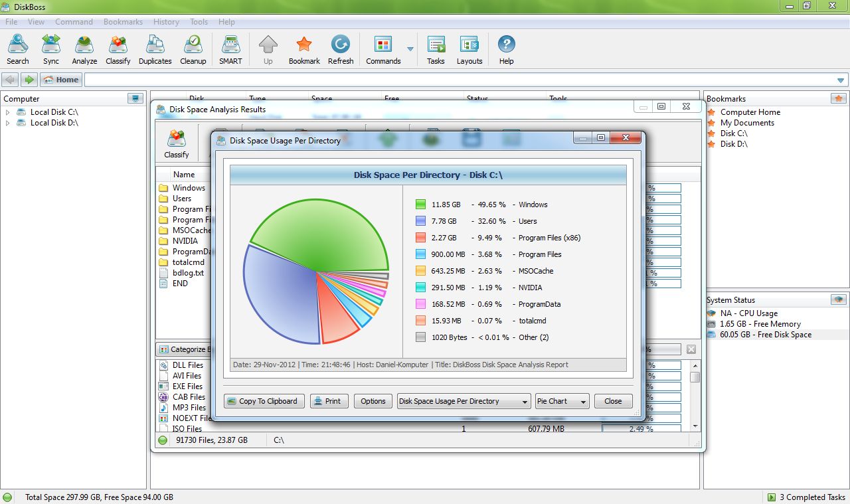This screenshot has height=504, width=850.
Task: Open the View menu
Action: point(36,22)
